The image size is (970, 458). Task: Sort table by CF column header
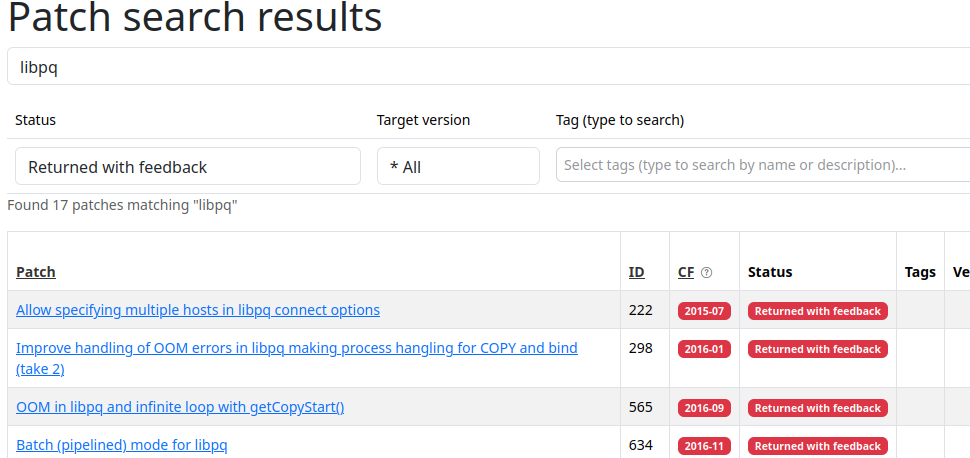point(686,272)
